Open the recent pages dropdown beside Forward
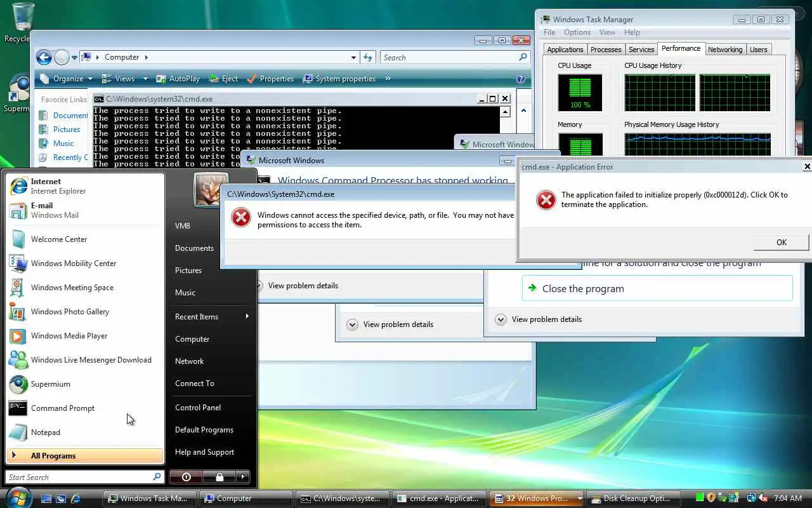 click(74, 58)
